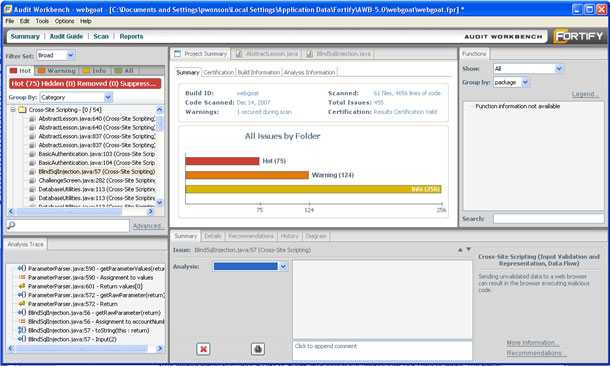Viewport: 610px width, 366px height.
Task: Open the Group by package dropdown
Action: click(x=525, y=82)
